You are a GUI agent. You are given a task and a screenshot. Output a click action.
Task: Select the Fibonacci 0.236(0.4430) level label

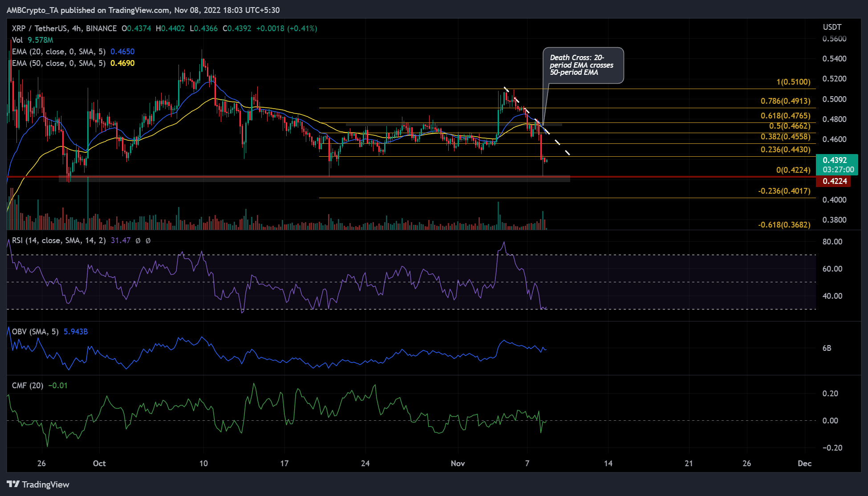point(785,150)
